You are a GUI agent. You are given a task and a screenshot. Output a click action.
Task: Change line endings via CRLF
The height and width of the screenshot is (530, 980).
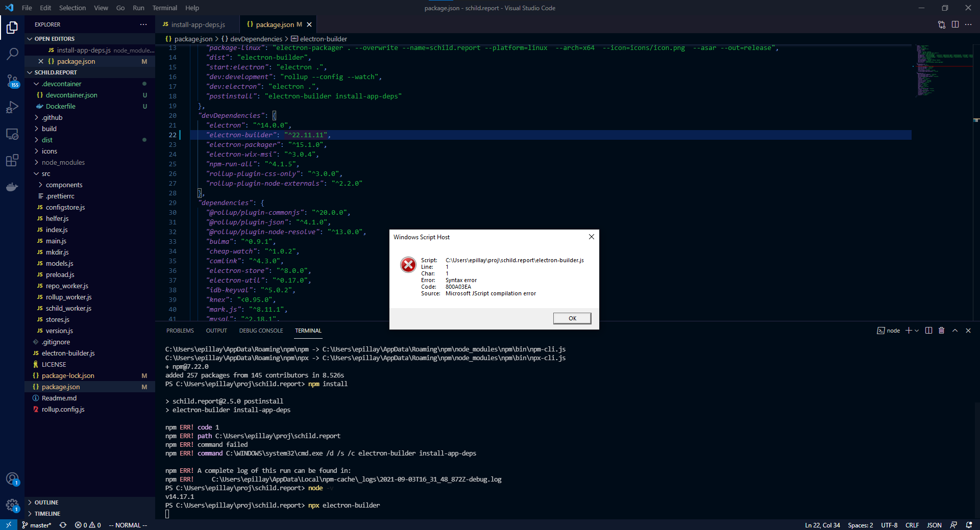pos(912,525)
